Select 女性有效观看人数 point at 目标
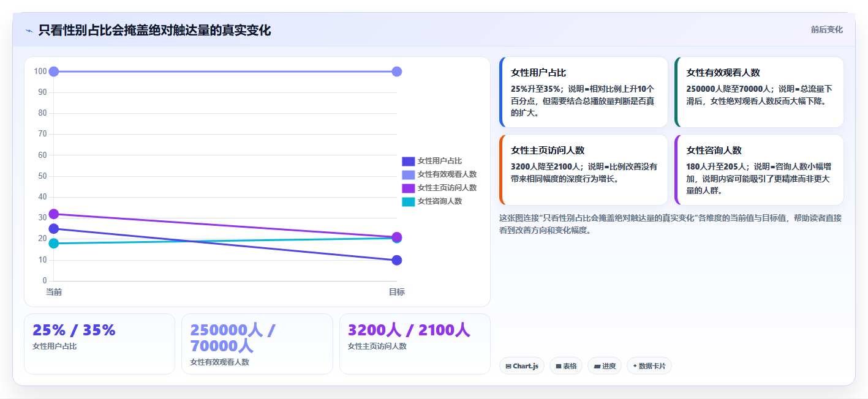This screenshot has width=868, height=399. coord(396,72)
